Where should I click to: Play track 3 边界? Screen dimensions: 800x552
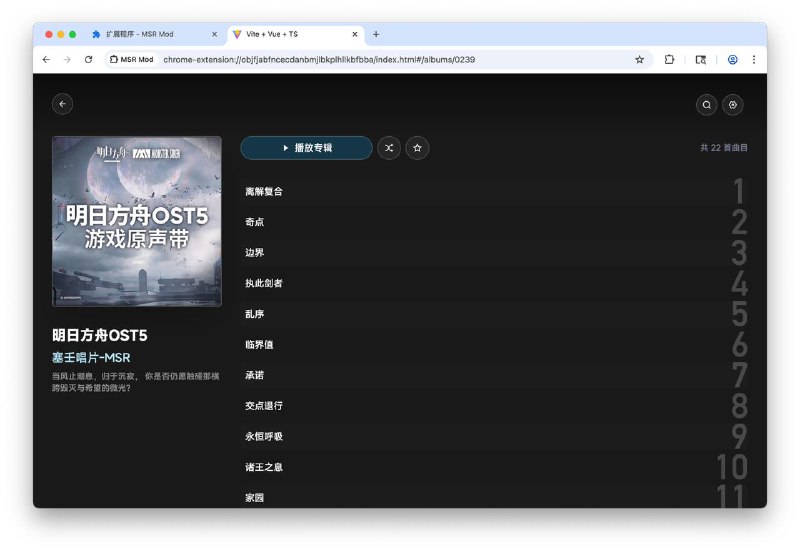pyautogui.click(x=494, y=253)
